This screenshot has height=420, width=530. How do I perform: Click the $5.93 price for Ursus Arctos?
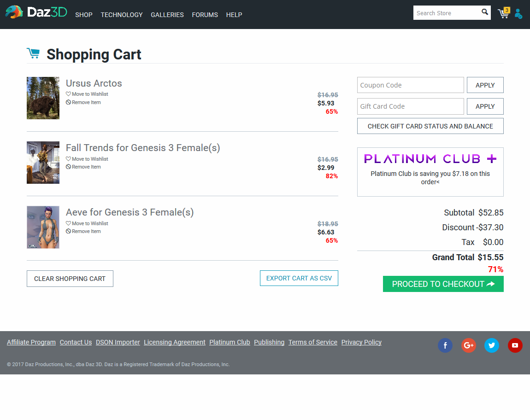pos(326,103)
